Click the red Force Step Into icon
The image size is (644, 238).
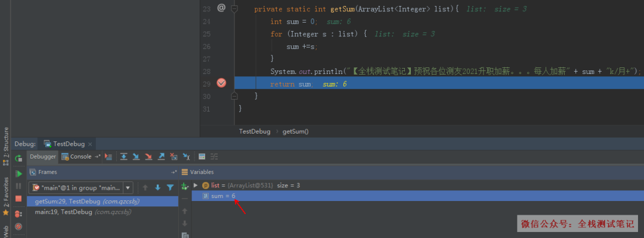click(x=148, y=157)
